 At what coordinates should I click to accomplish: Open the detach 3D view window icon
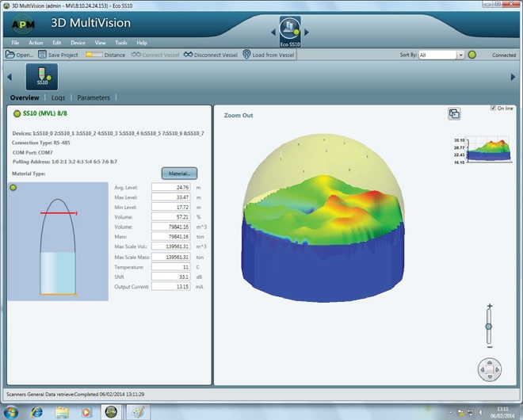click(x=454, y=114)
